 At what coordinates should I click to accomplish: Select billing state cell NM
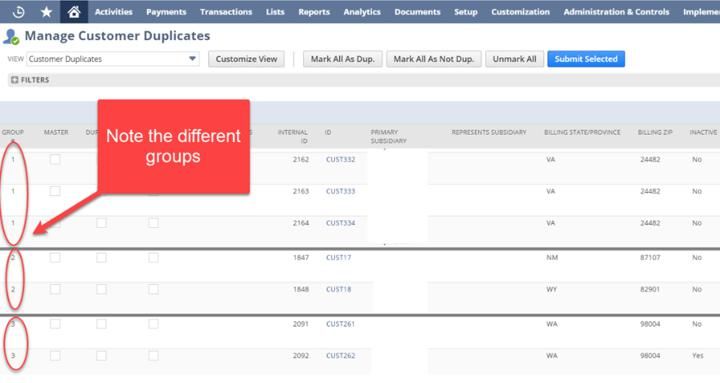click(x=552, y=258)
